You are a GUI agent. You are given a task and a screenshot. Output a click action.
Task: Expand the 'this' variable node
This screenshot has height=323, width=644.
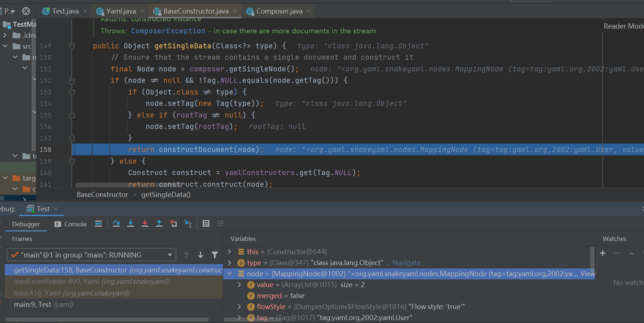pyautogui.click(x=229, y=252)
